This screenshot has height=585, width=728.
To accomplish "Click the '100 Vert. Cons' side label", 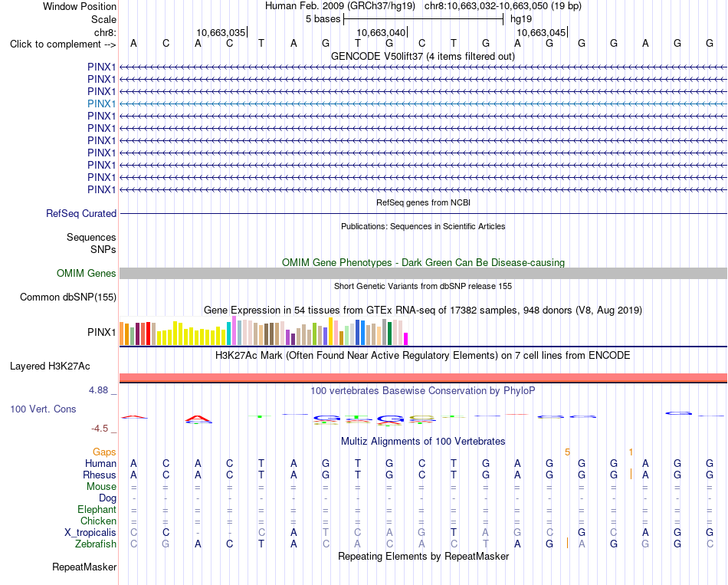I will click(x=43, y=409).
